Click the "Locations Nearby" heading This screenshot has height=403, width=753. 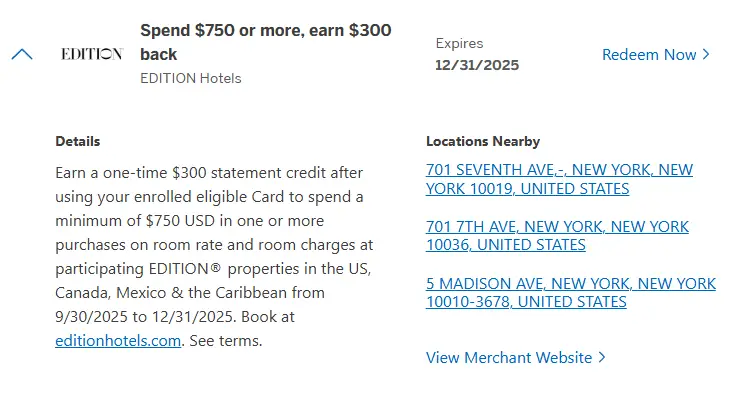(482, 141)
